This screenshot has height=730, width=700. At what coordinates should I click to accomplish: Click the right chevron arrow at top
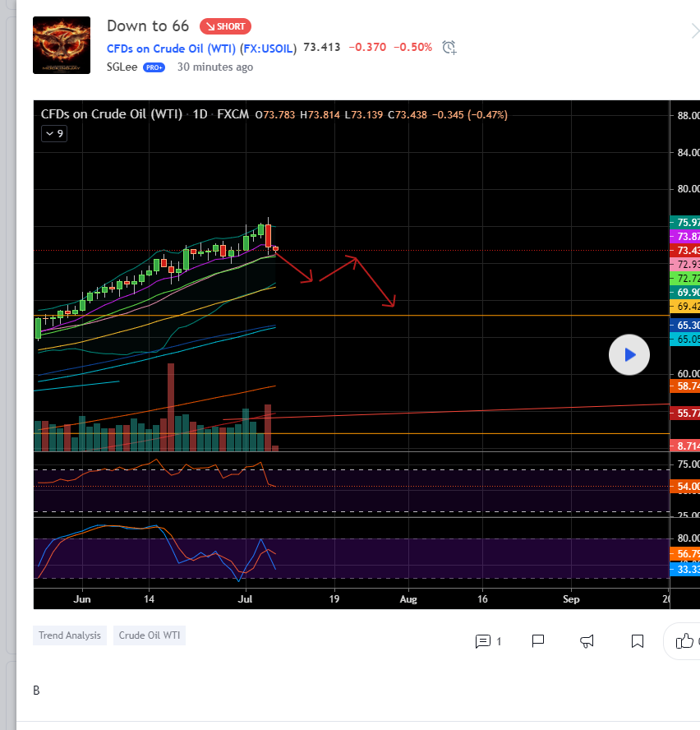tap(694, 31)
